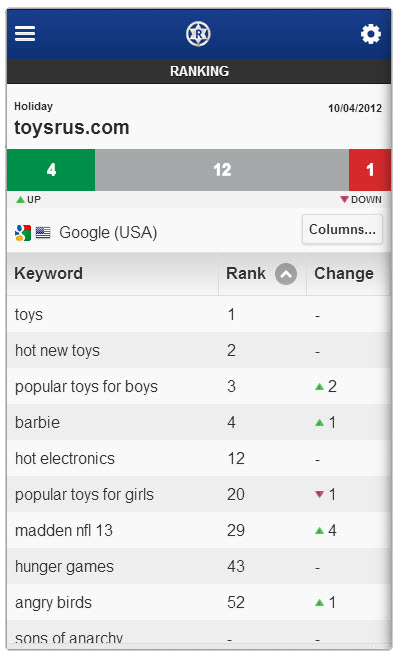Sort by the Change column header

coord(344,274)
